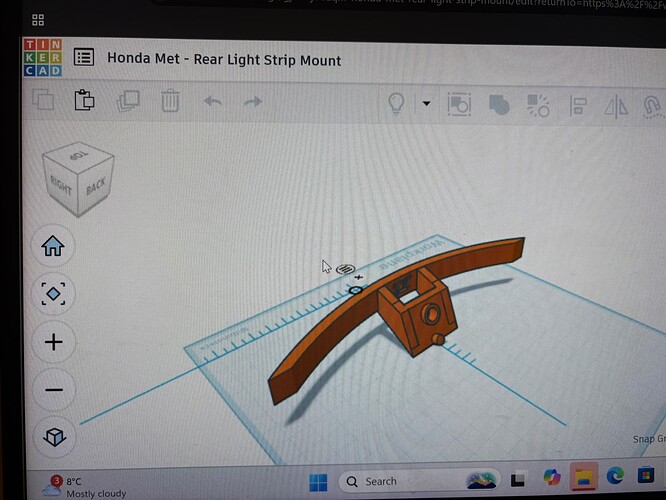Zoom out with the minus button
The width and height of the screenshot is (666, 500).
(53, 390)
